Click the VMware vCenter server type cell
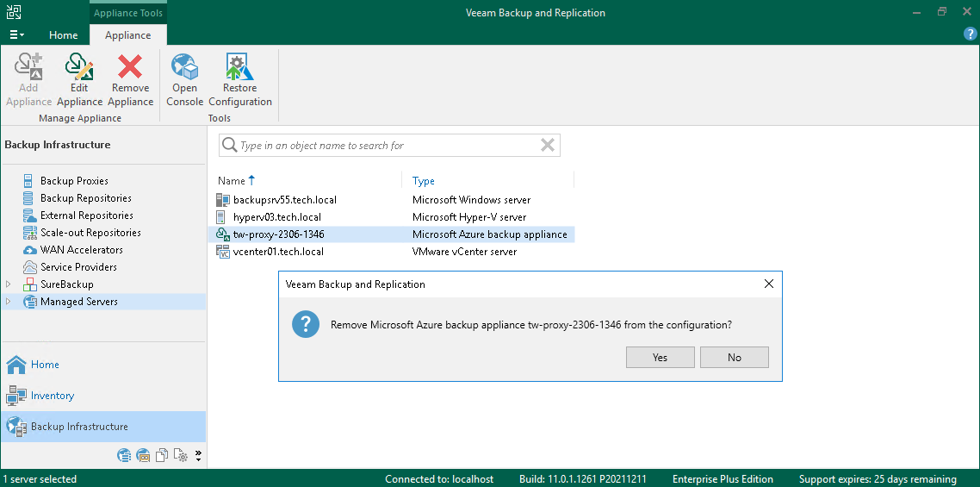The height and width of the screenshot is (487, 980). coord(464,252)
